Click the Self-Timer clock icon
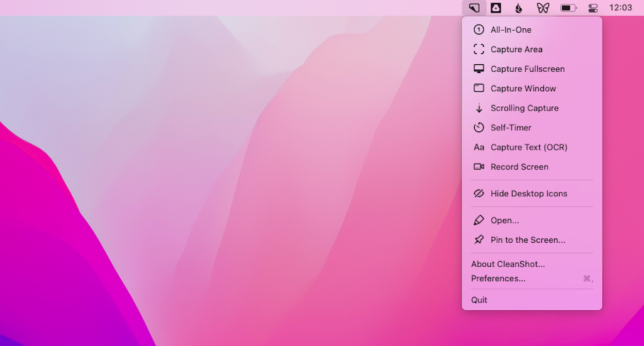 coord(479,127)
